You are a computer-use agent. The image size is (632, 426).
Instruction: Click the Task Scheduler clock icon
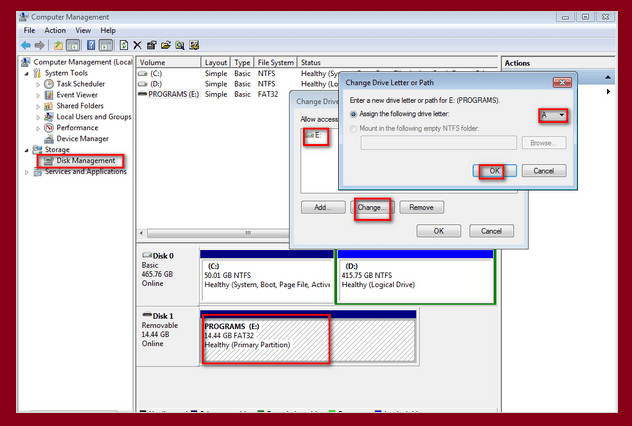click(x=49, y=84)
